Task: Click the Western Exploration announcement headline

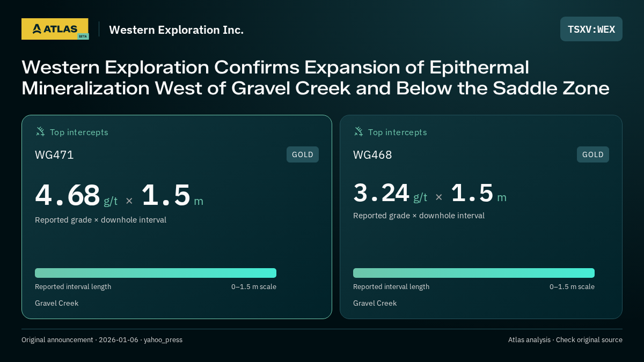Action: [316, 77]
